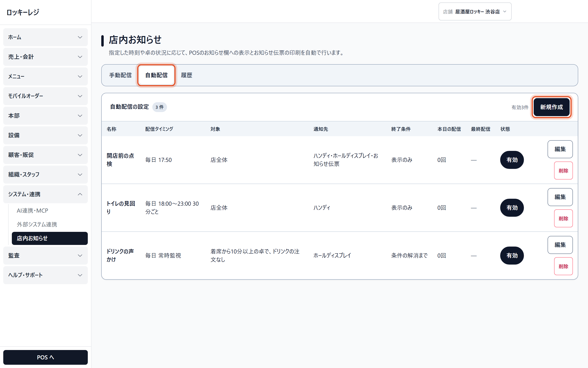
Task: Click the 通知先 column header
Action: [321, 129]
